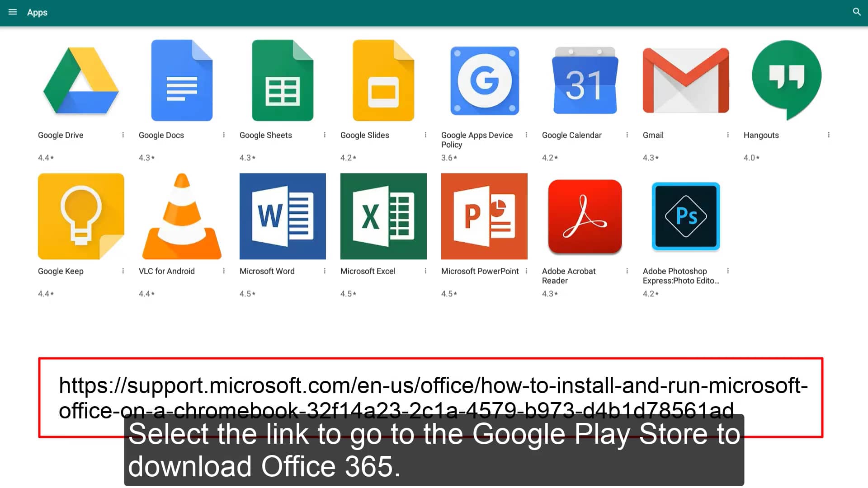Open the Google Calendar three-dot menu
The height and width of the screenshot is (488, 868).
point(627,135)
